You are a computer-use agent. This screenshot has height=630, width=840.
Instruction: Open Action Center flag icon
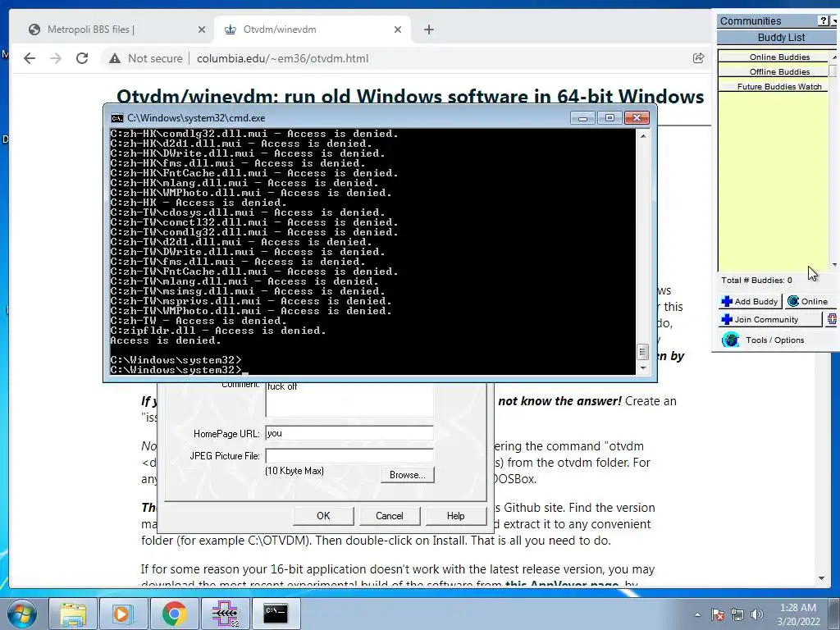tap(717, 614)
